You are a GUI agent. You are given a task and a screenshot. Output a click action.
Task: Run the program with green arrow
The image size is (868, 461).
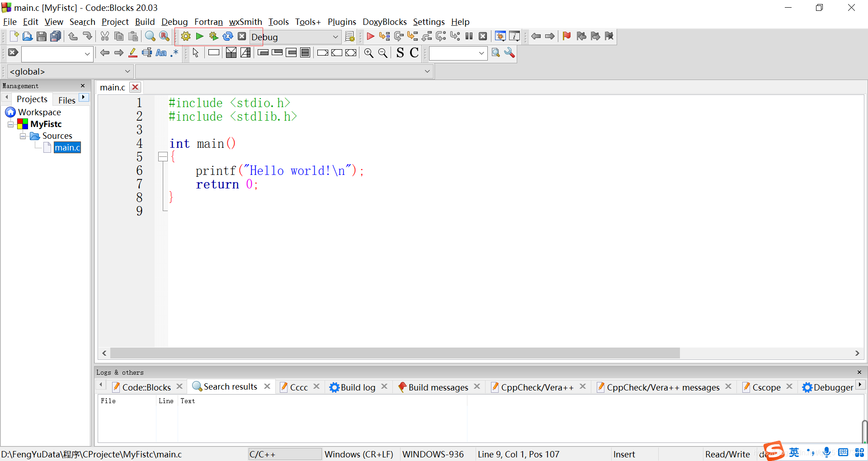coord(199,36)
